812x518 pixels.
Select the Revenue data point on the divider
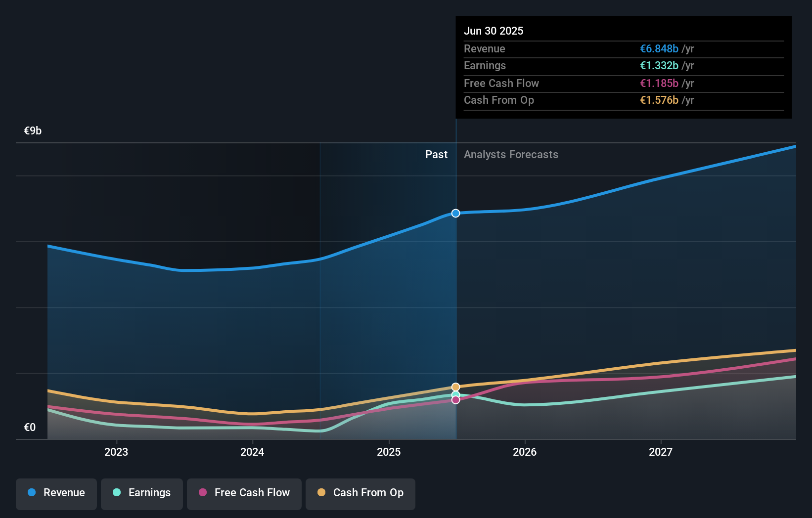[455, 214]
